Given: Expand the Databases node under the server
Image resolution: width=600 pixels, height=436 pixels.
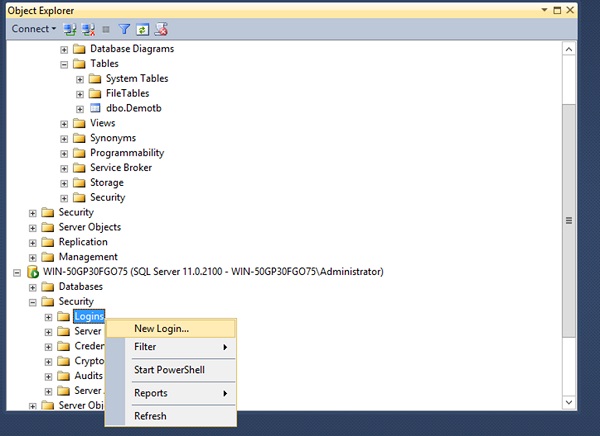Looking at the screenshot, I should (x=33, y=287).
